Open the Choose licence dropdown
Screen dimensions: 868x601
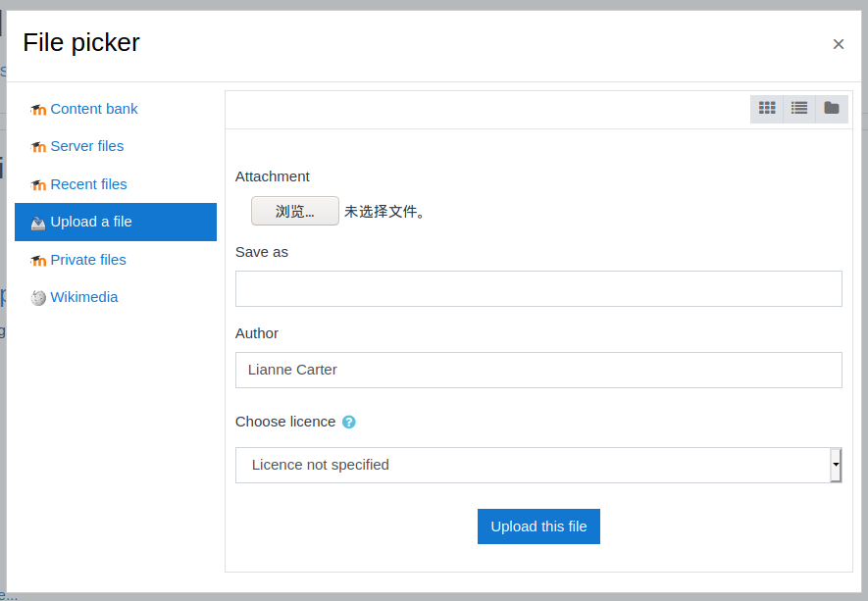coord(538,466)
